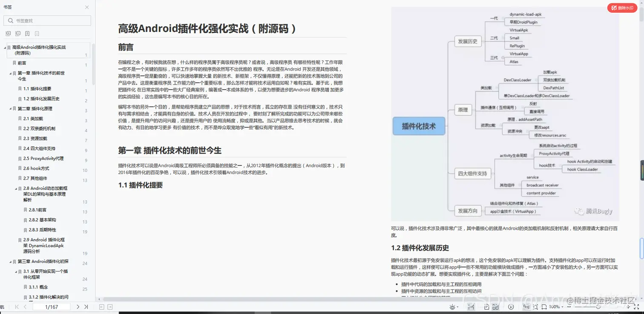Click the 1/167 page number field
This screenshot has width=644, height=314.
(52, 306)
